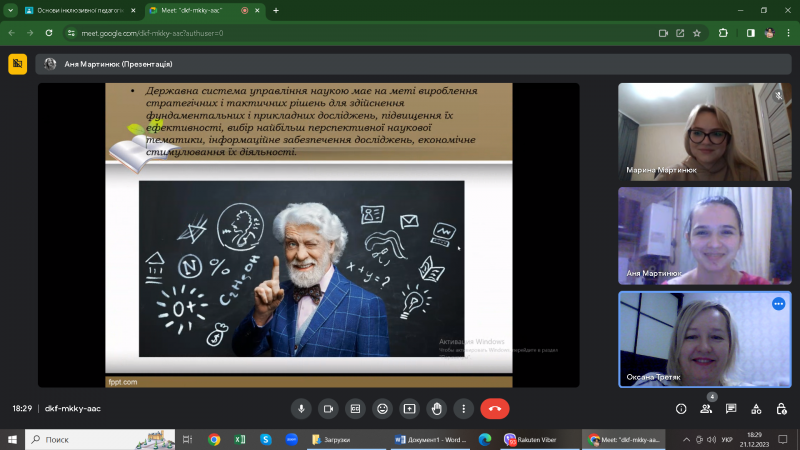Open meeting details info icon

coord(681,408)
